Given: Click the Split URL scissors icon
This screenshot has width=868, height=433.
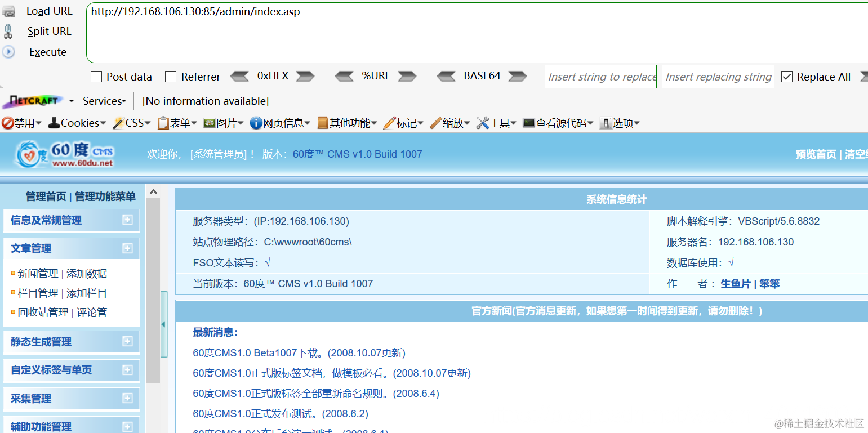Looking at the screenshot, I should [x=8, y=31].
